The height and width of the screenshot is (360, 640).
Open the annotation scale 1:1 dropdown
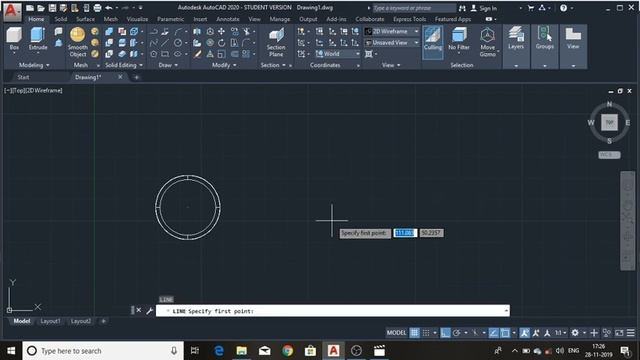pos(560,333)
